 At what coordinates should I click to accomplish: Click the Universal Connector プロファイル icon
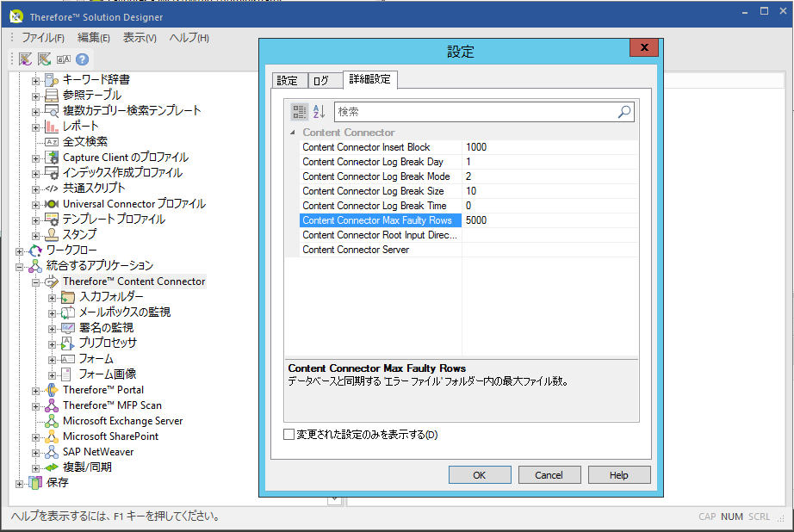pos(52,204)
